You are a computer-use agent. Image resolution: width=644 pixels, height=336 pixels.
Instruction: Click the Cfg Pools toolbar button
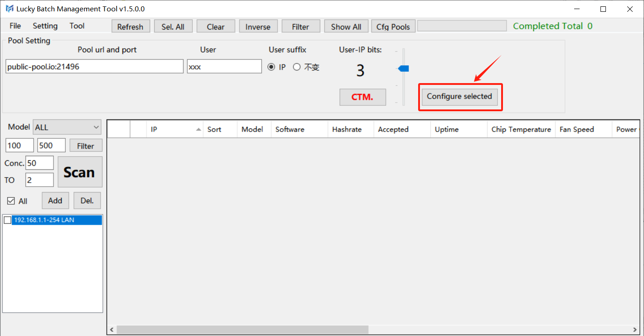pyautogui.click(x=393, y=27)
